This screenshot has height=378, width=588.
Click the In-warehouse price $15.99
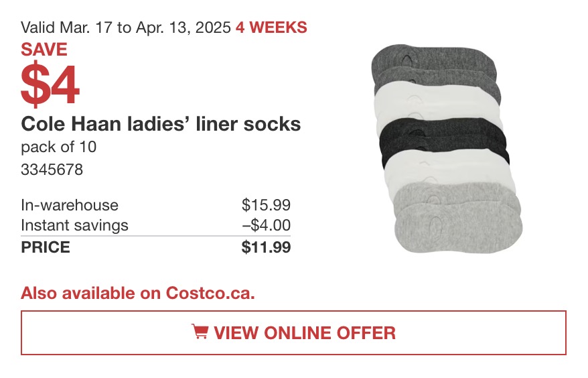point(266,205)
